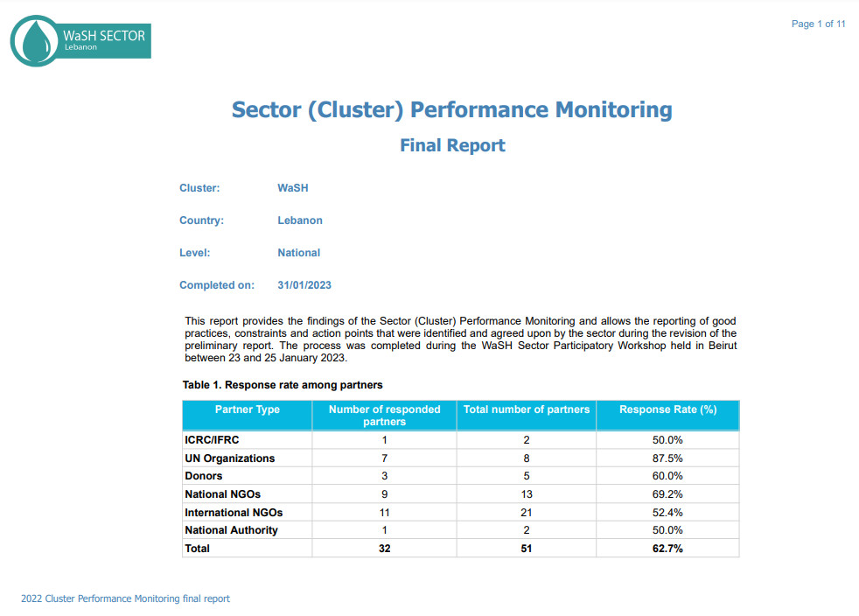Click the '2022 Cluster Performance Monitoring final report' footer
The width and height of the screenshot is (859, 616).
tap(125, 598)
